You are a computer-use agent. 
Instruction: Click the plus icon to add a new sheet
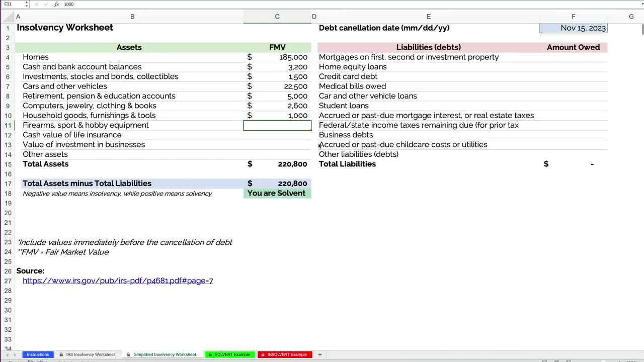(x=320, y=354)
